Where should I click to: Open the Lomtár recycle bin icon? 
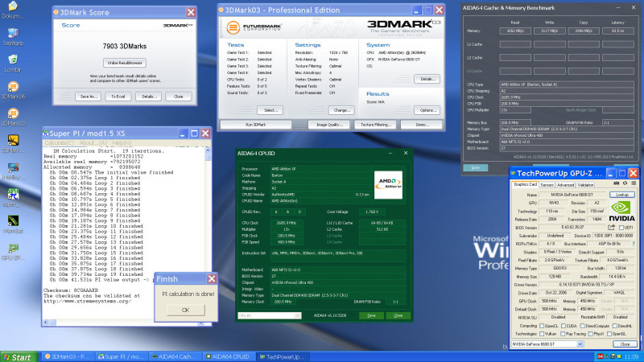[x=13, y=60]
